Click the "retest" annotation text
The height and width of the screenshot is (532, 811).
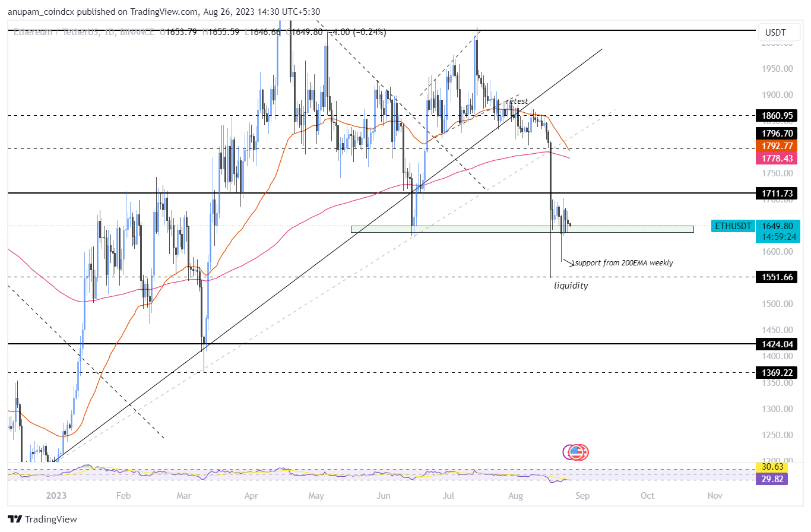pos(516,102)
